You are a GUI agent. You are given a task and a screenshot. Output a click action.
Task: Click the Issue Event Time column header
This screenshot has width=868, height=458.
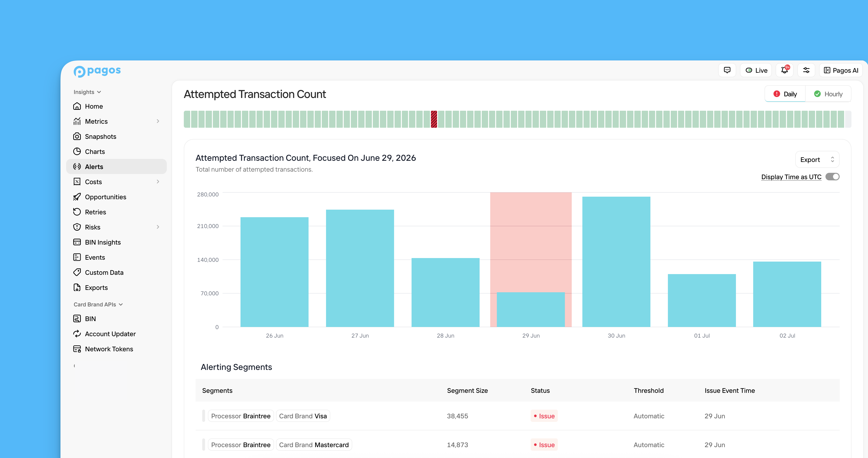730,391
